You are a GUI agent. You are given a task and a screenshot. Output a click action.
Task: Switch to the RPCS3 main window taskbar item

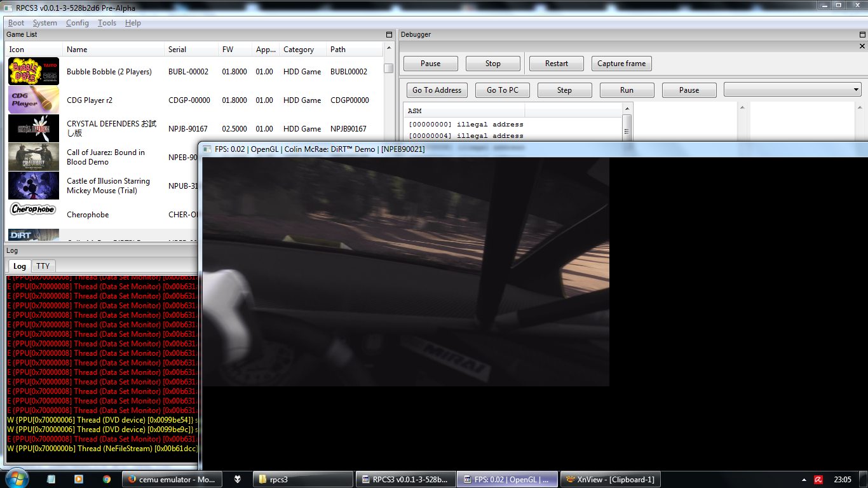pos(405,479)
